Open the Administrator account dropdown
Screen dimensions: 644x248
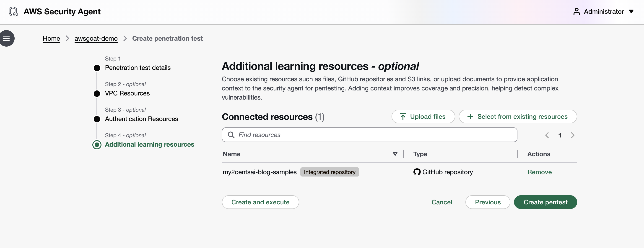click(632, 11)
